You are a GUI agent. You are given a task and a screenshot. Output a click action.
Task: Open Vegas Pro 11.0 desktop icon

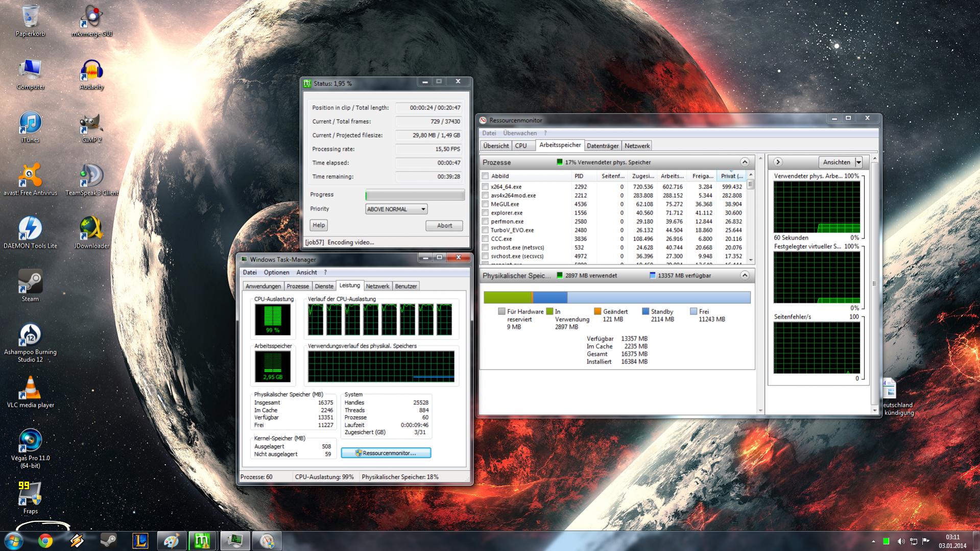point(30,449)
